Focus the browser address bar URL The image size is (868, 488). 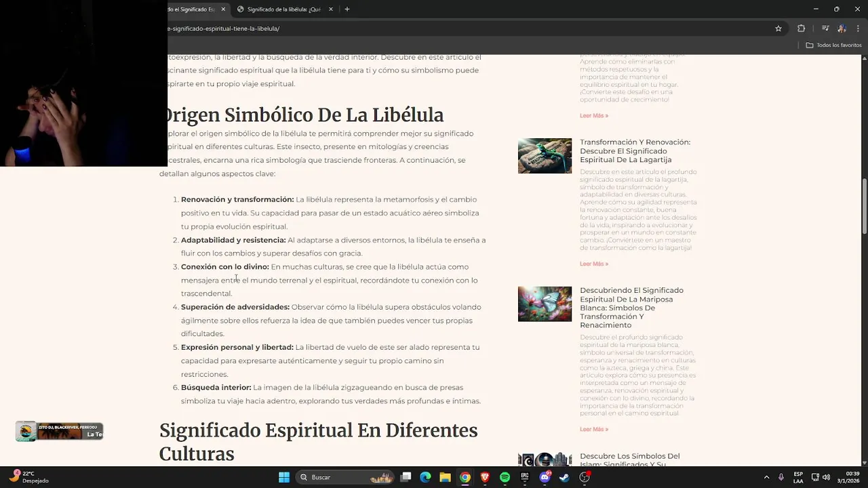pyautogui.click(x=224, y=28)
